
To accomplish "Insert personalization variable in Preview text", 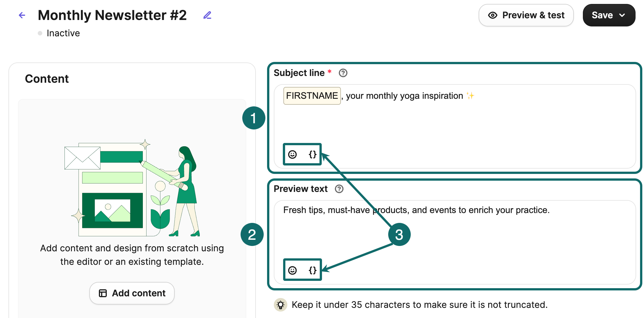I will pos(312,270).
